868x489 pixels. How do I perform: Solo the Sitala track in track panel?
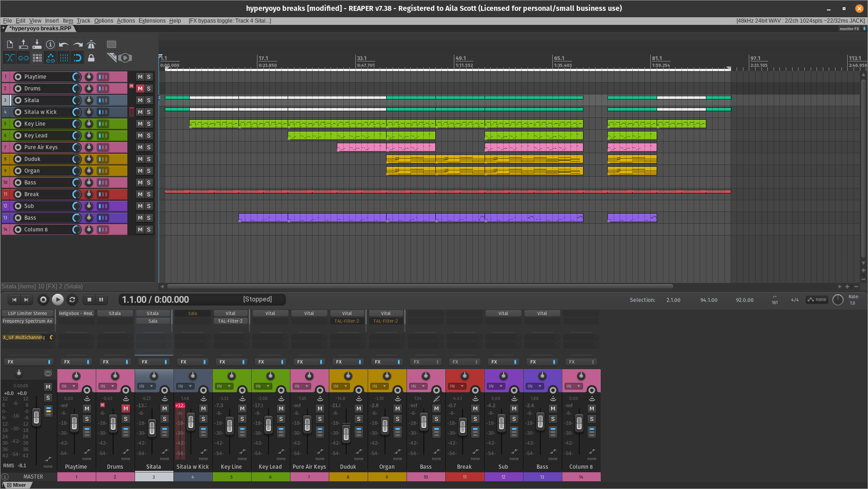tap(149, 100)
